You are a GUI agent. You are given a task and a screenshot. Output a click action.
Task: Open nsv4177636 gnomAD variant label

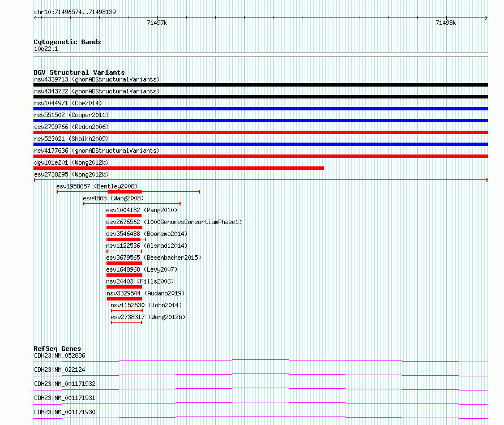pos(97,151)
